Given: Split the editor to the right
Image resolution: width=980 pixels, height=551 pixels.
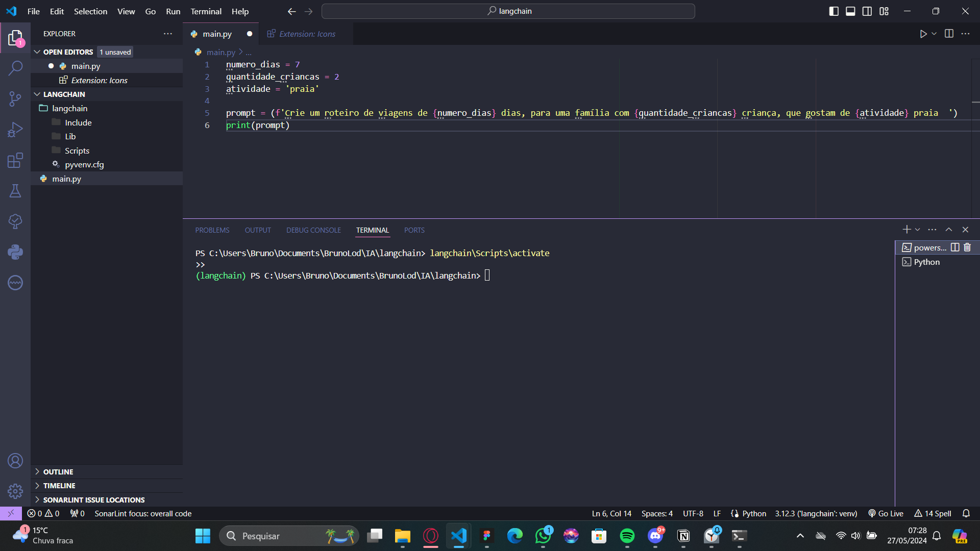Looking at the screenshot, I should (x=949, y=34).
